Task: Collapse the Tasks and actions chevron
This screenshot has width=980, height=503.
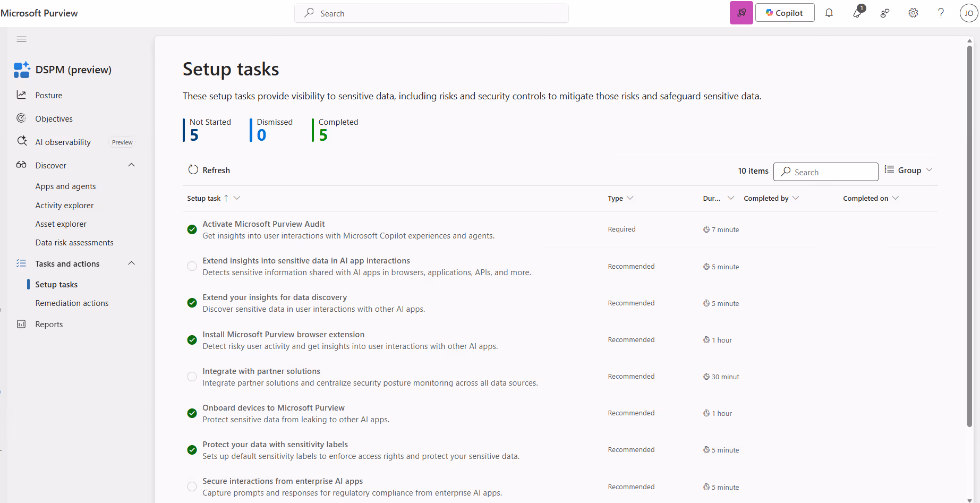Action: tap(132, 263)
